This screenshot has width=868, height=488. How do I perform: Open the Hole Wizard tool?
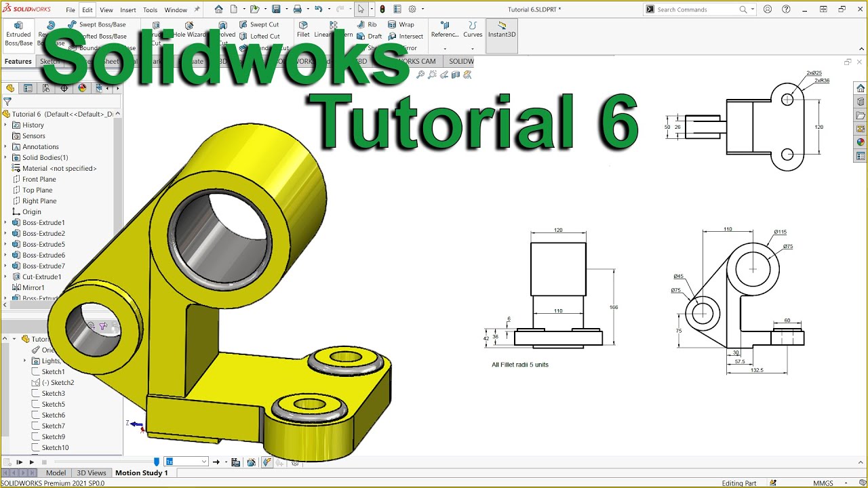[189, 30]
